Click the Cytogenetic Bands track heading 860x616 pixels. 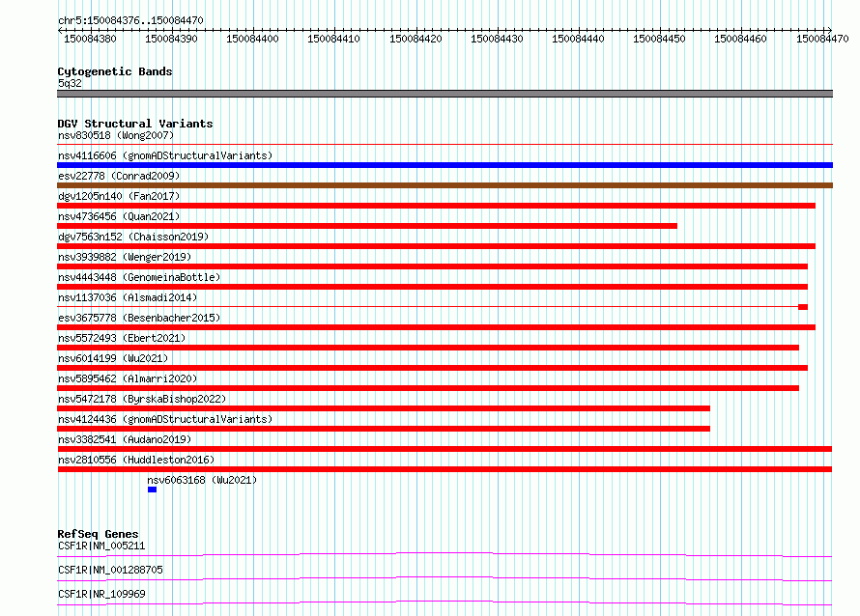[x=115, y=71]
